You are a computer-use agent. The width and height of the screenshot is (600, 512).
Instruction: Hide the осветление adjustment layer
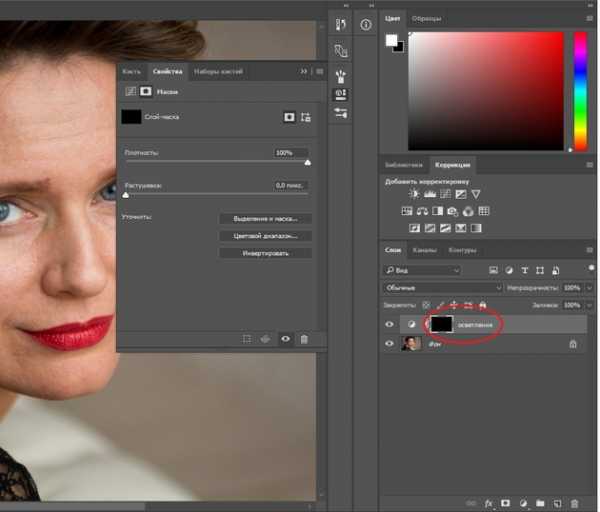(x=389, y=324)
